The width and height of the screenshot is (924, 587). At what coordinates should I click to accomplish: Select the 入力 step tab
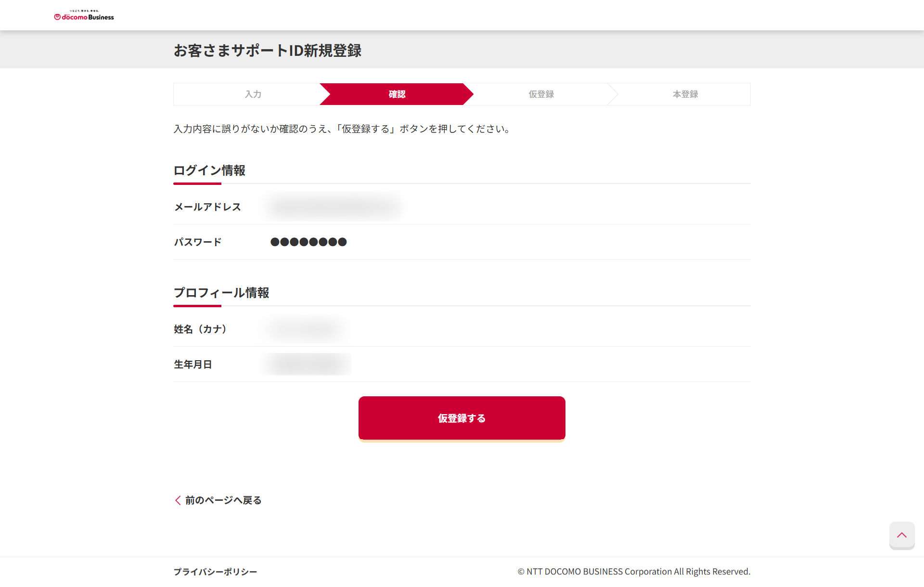[x=253, y=94]
